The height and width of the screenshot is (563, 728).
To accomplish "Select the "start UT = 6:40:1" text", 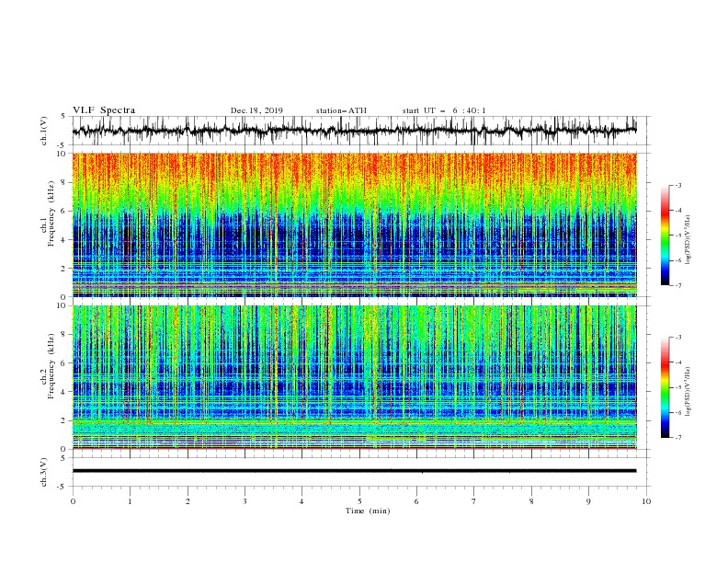I will (x=444, y=110).
